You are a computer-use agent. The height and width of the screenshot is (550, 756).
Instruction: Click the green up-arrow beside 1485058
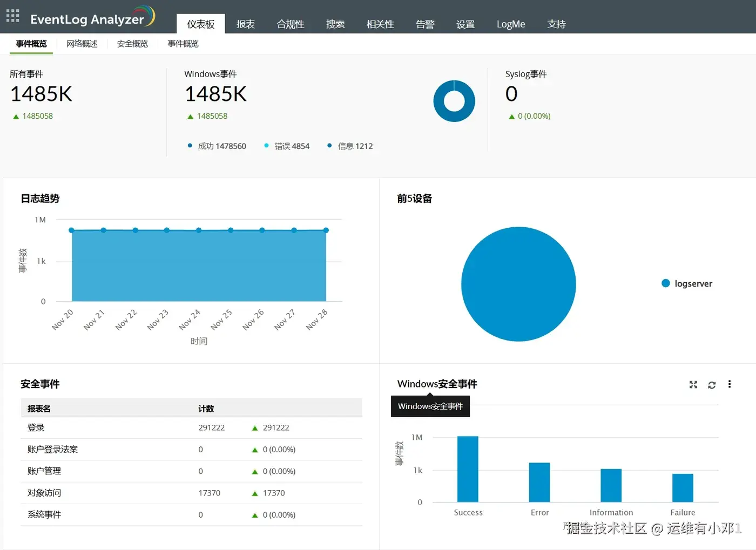(x=16, y=116)
